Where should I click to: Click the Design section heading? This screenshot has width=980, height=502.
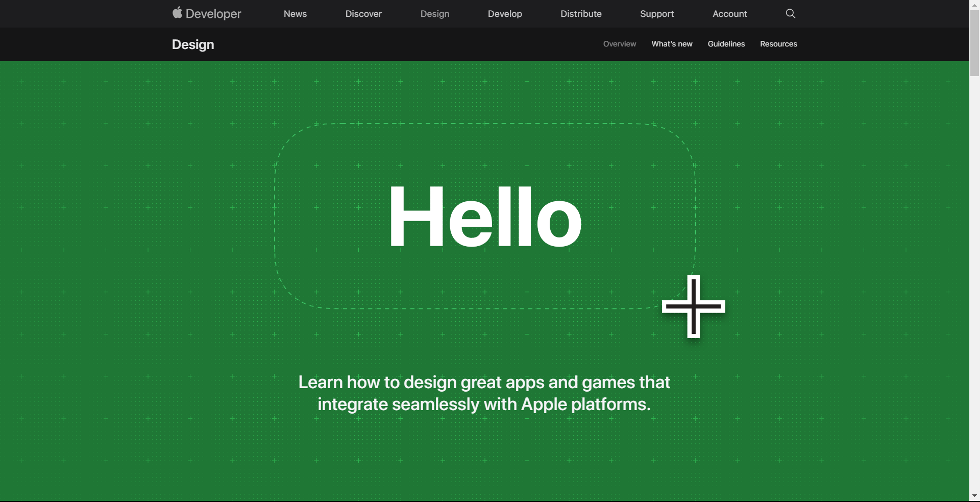pos(193,44)
